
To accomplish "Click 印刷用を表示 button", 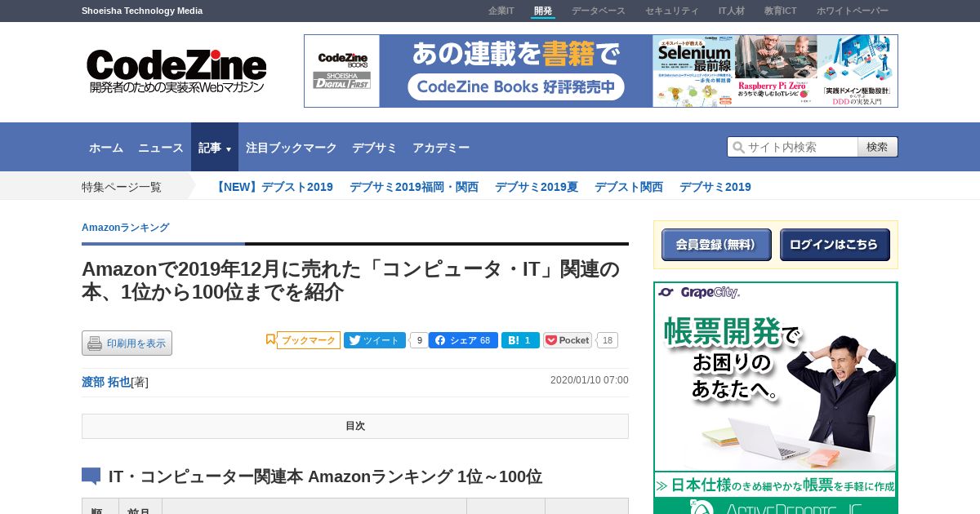I will (x=127, y=343).
